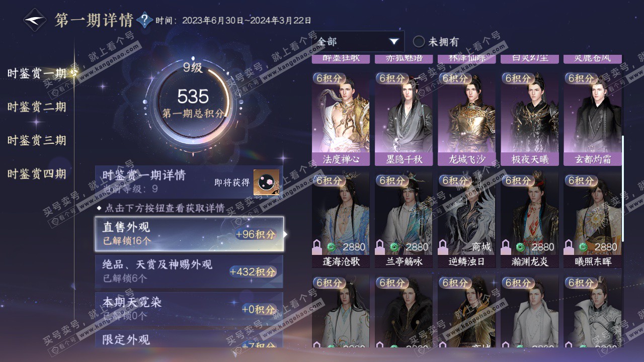The height and width of the screenshot is (362, 644).
Task: Click the jade currency icon on 蓬海沧歌
Action: 332,247
